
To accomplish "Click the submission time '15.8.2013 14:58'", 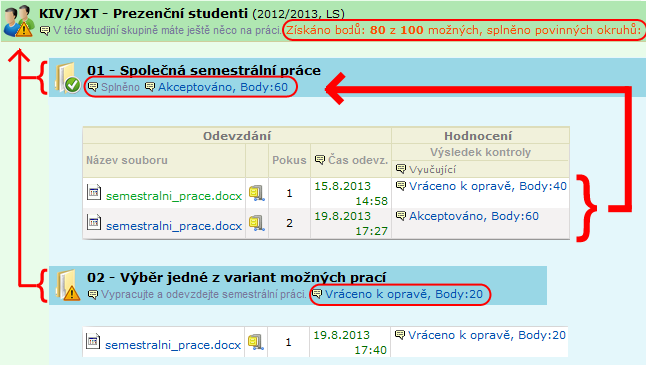I will pos(351,194).
